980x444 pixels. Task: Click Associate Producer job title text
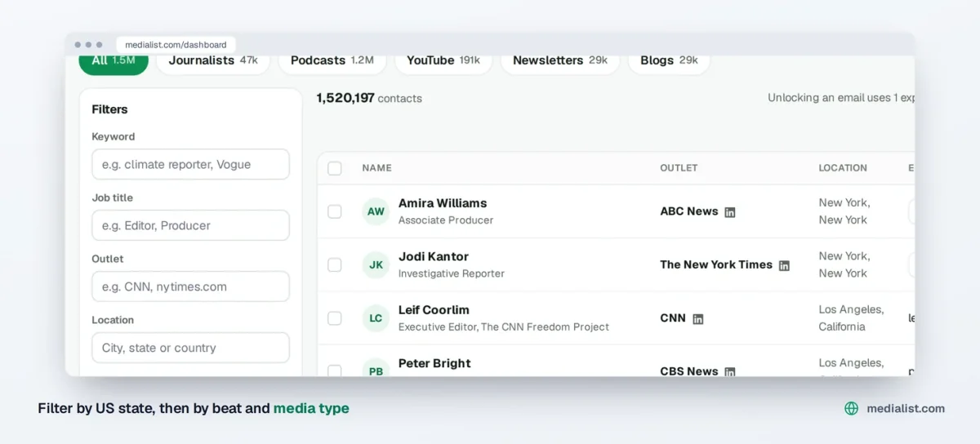pyautogui.click(x=446, y=220)
